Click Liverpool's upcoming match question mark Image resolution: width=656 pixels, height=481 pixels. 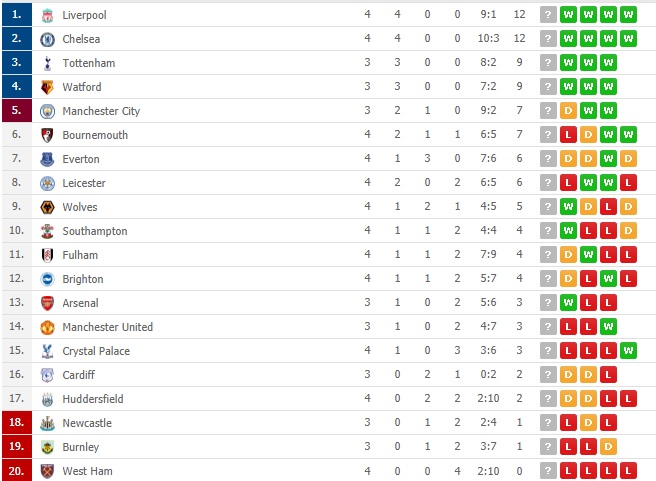548,15
